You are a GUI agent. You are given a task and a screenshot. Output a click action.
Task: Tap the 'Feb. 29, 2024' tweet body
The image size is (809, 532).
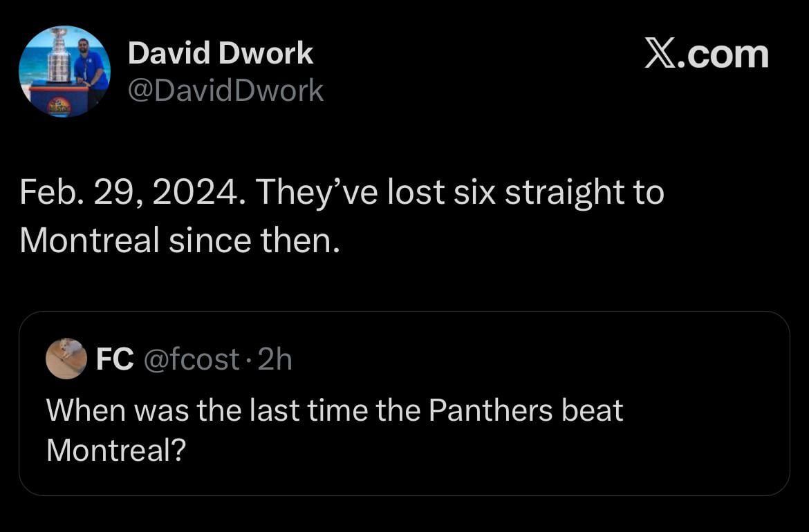coord(341,193)
